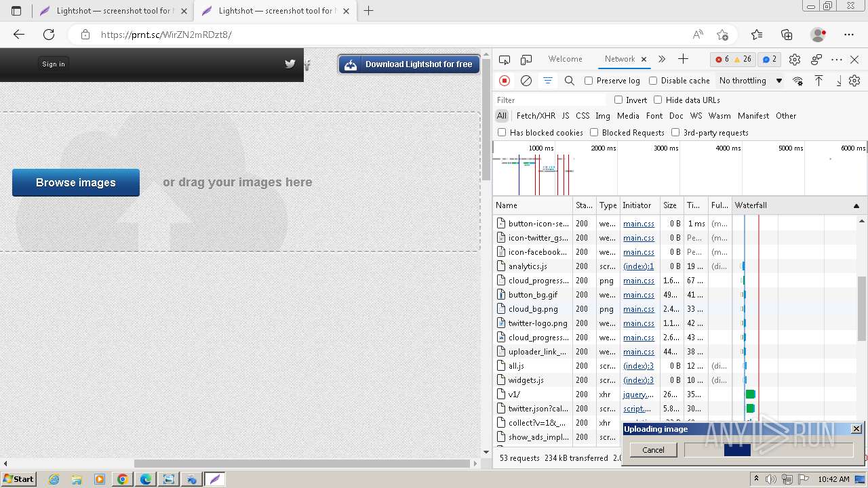
Task: Stop recording network log
Action: click(x=505, y=81)
